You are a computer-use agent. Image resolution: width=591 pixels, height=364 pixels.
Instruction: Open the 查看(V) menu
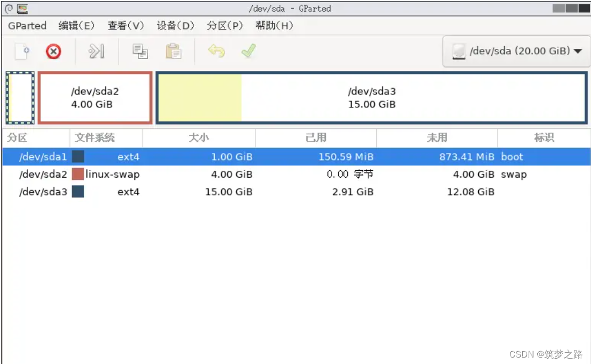click(126, 26)
